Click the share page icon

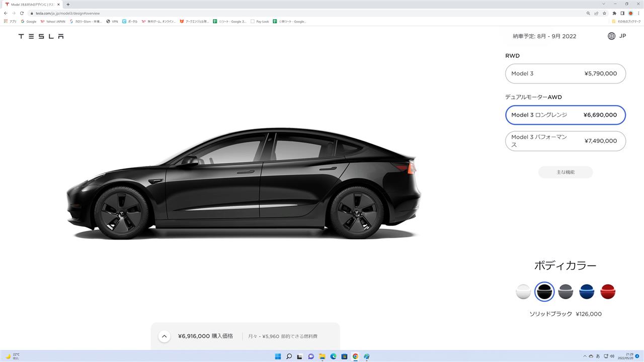[x=596, y=13]
